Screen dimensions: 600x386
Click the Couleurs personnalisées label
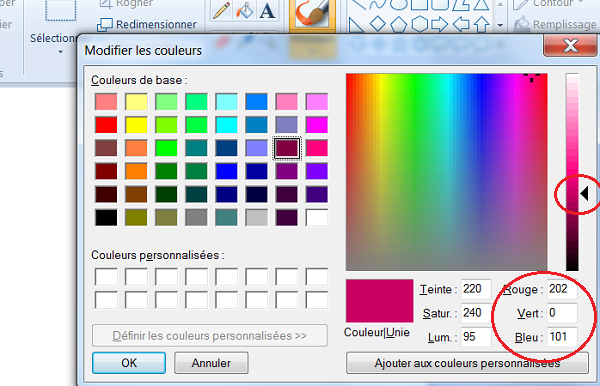[158, 255]
